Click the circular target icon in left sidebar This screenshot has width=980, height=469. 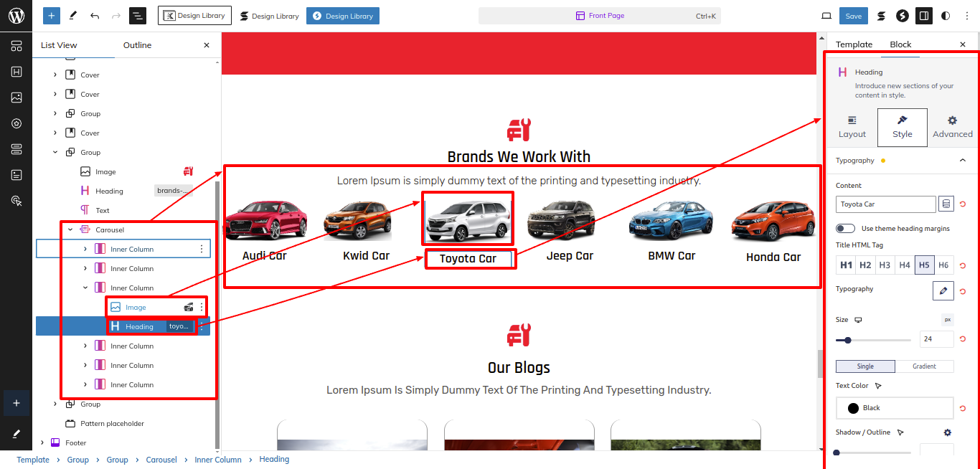click(x=16, y=123)
